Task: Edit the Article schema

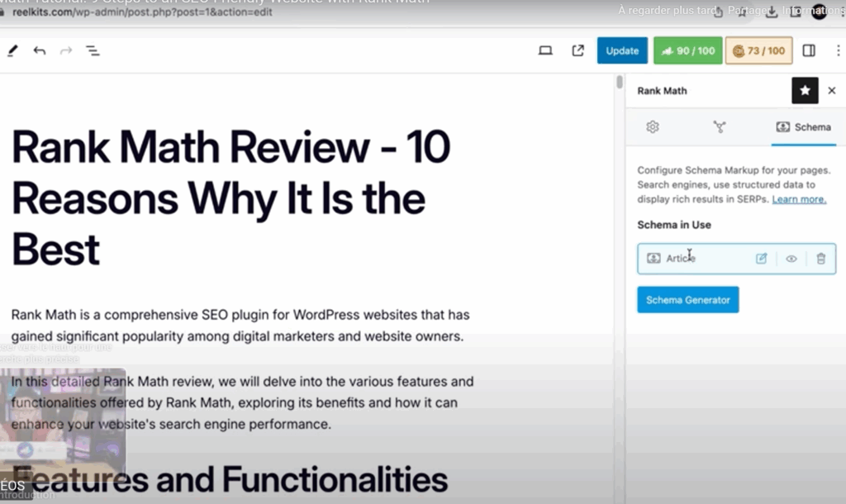Action: coord(761,259)
